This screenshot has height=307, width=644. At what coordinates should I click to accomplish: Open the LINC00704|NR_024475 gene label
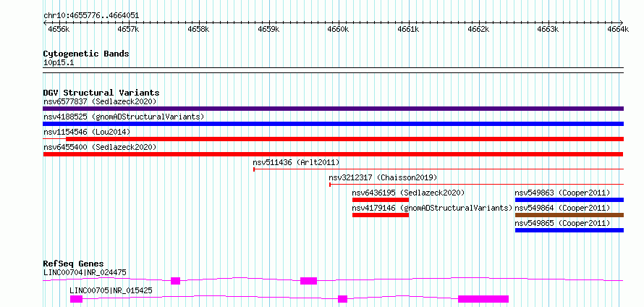click(x=85, y=272)
